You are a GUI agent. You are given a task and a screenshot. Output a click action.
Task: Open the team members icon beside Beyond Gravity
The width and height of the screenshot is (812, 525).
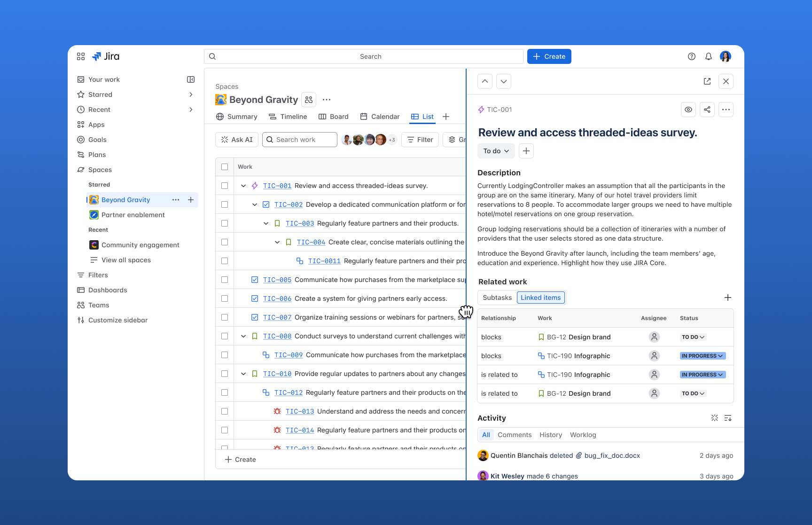[x=309, y=100]
